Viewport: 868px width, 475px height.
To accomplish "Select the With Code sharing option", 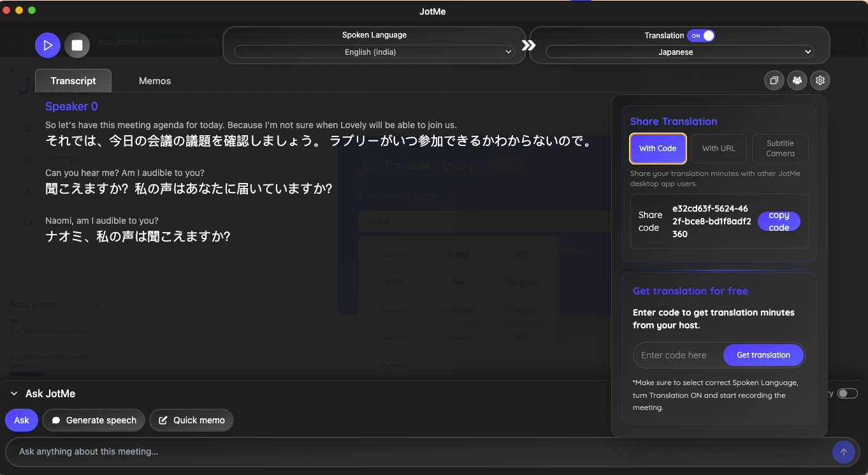I will (x=658, y=149).
